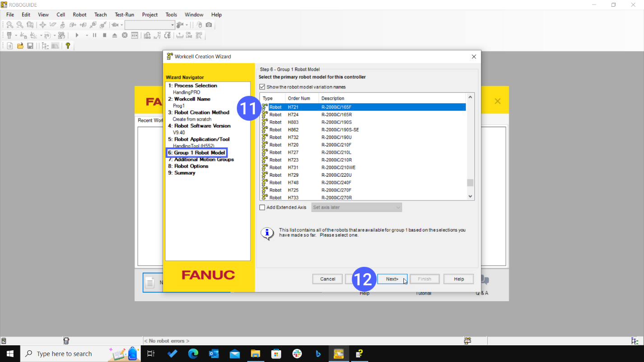Expand the view selection combo box in toolbar

click(x=171, y=24)
